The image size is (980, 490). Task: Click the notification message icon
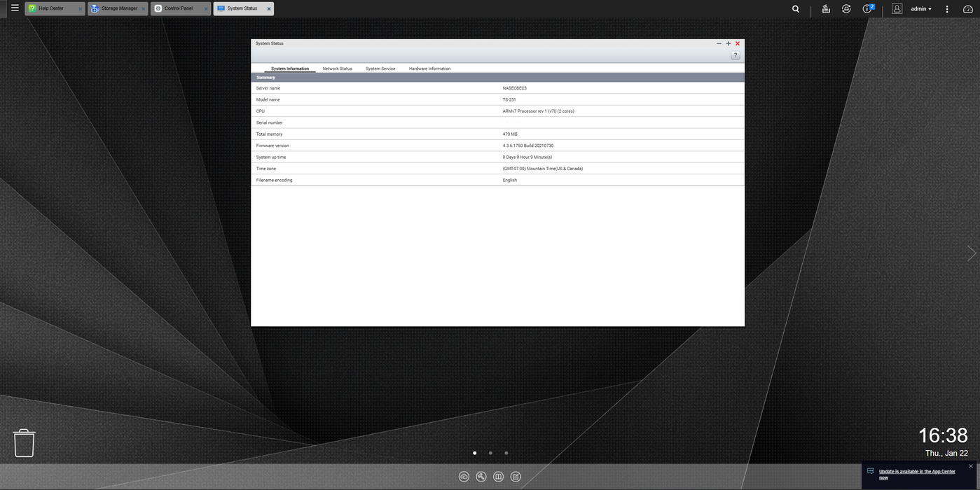pos(871,472)
